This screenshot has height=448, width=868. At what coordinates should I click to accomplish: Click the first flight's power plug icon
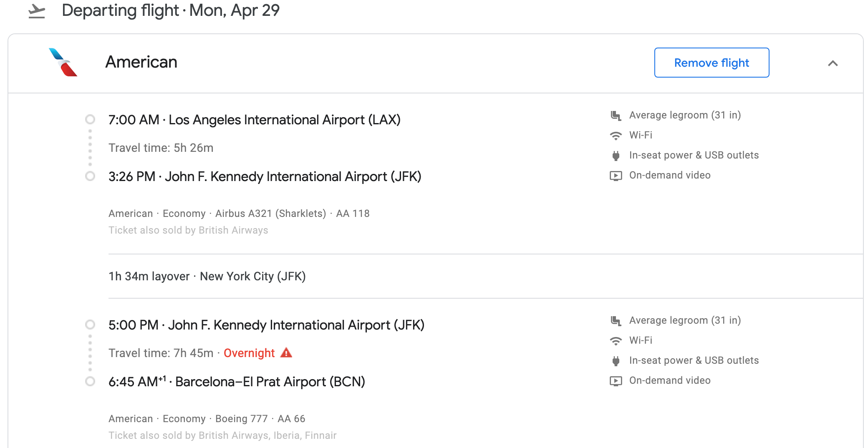616,156
